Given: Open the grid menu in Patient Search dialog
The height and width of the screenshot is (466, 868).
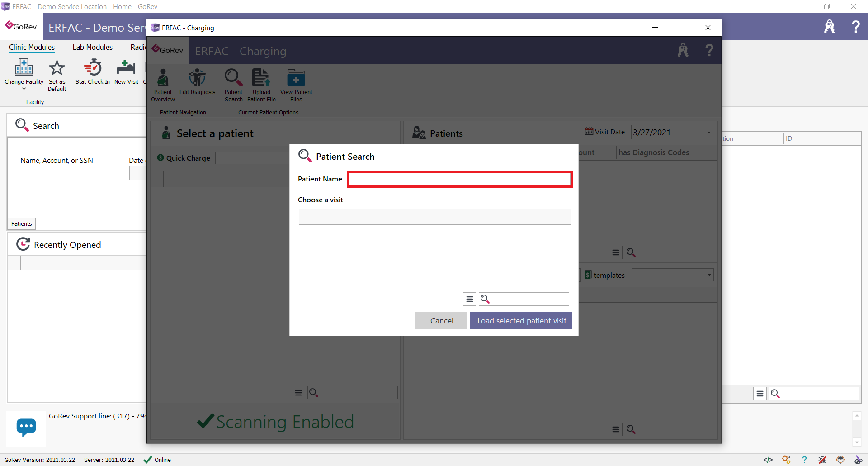Looking at the screenshot, I should [x=470, y=299].
